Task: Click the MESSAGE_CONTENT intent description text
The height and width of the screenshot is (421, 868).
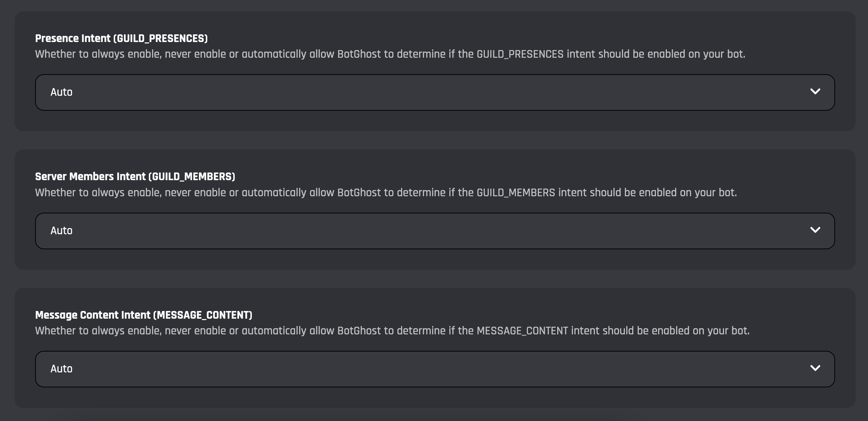Action: [x=392, y=331]
